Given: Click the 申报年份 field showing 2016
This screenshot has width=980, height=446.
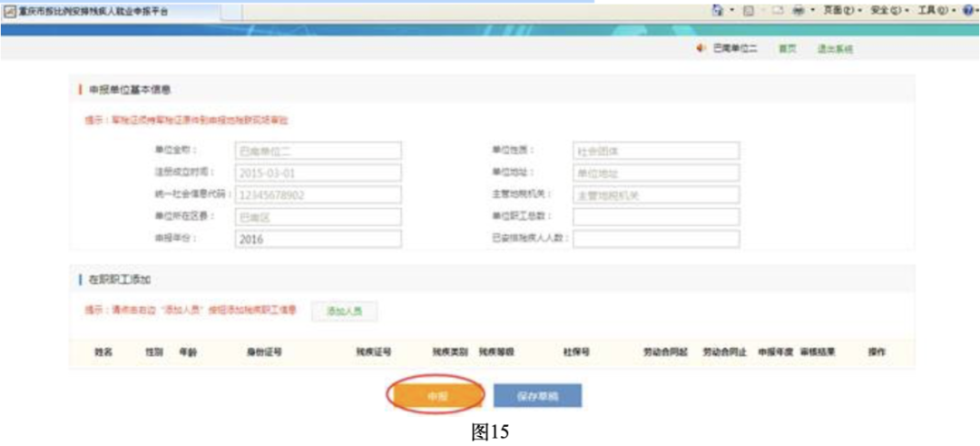Looking at the screenshot, I should (318, 239).
